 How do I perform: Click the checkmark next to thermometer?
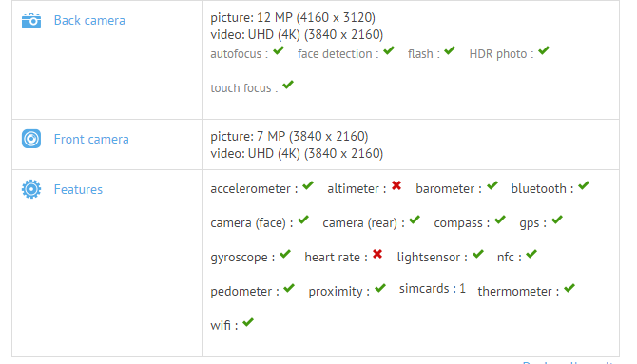click(x=569, y=288)
